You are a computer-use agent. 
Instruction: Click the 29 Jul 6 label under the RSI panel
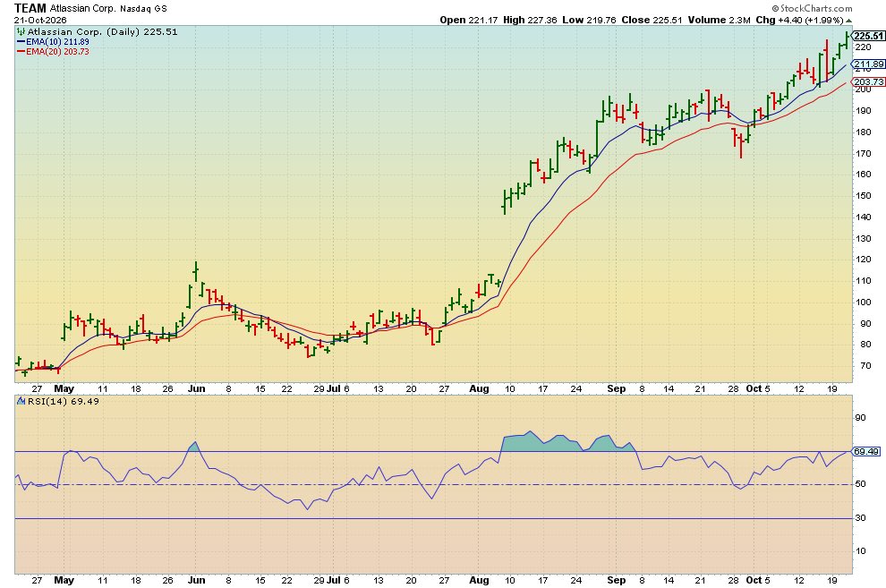(x=331, y=580)
